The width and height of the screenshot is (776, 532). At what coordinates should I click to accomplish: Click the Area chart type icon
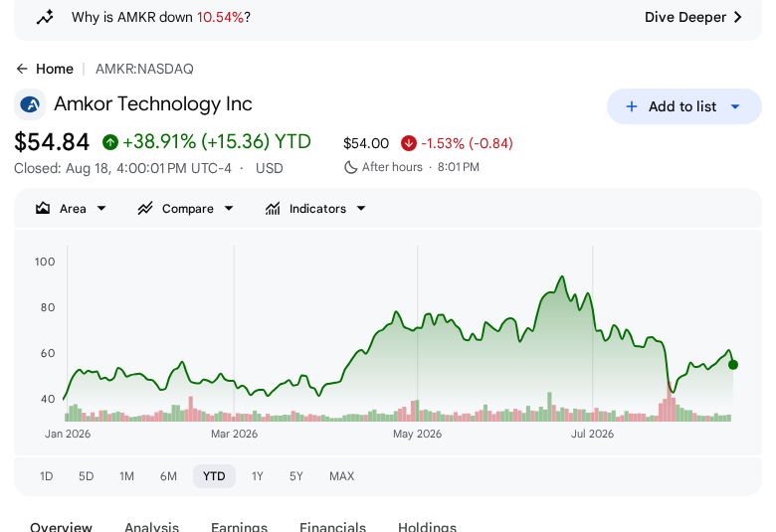43,209
